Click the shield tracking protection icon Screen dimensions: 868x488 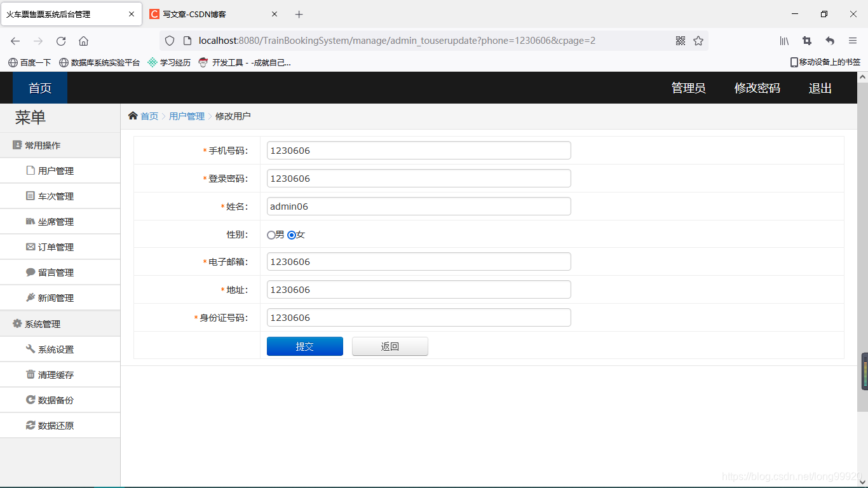pos(170,41)
